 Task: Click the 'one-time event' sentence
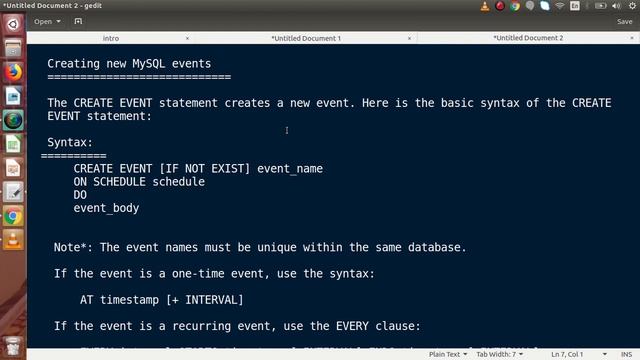pos(214,273)
